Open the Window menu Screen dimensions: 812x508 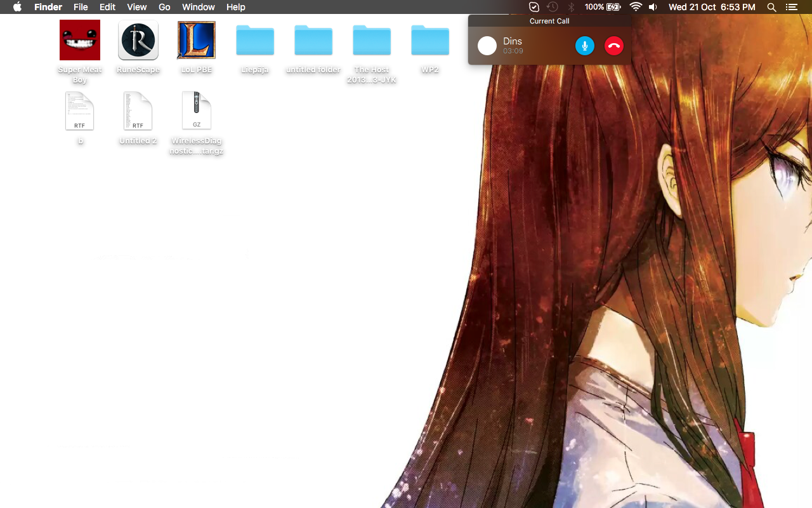(198, 7)
